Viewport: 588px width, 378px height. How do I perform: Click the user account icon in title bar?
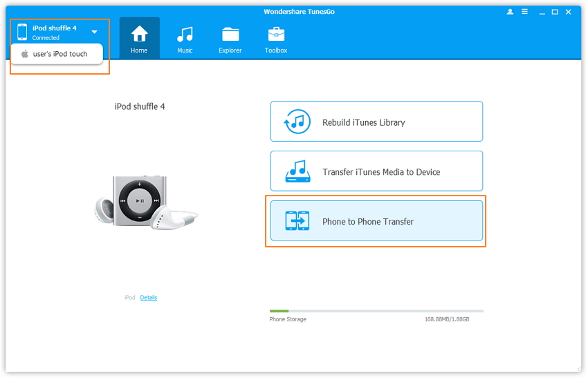pyautogui.click(x=511, y=12)
